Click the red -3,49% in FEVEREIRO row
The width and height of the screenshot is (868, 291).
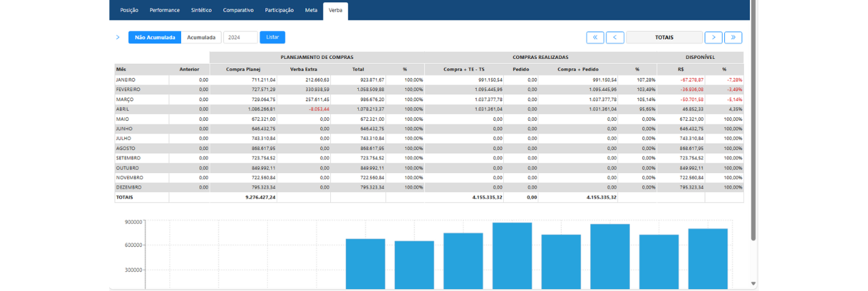[x=735, y=90]
